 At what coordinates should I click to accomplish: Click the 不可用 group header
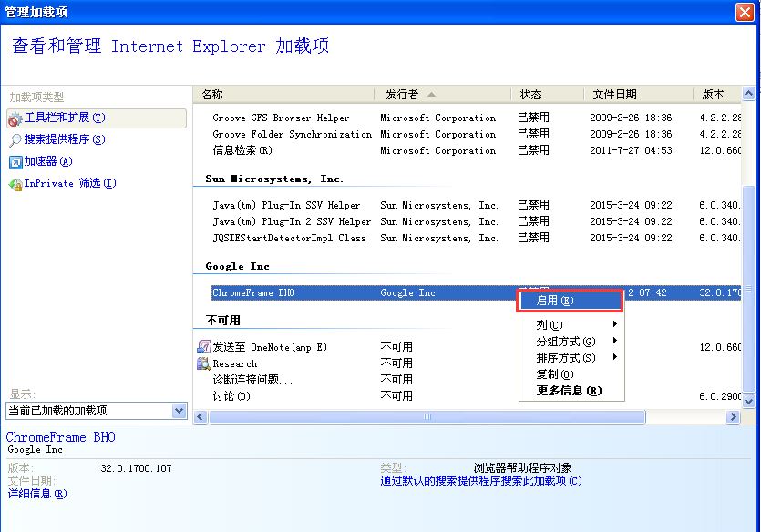(x=222, y=321)
